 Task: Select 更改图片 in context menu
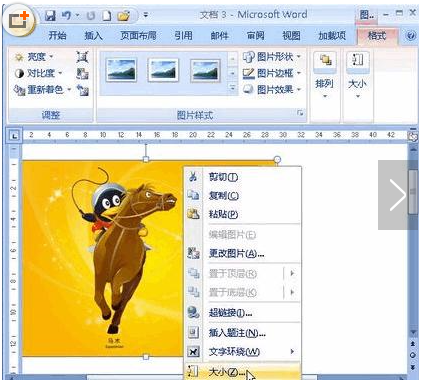[x=243, y=254]
